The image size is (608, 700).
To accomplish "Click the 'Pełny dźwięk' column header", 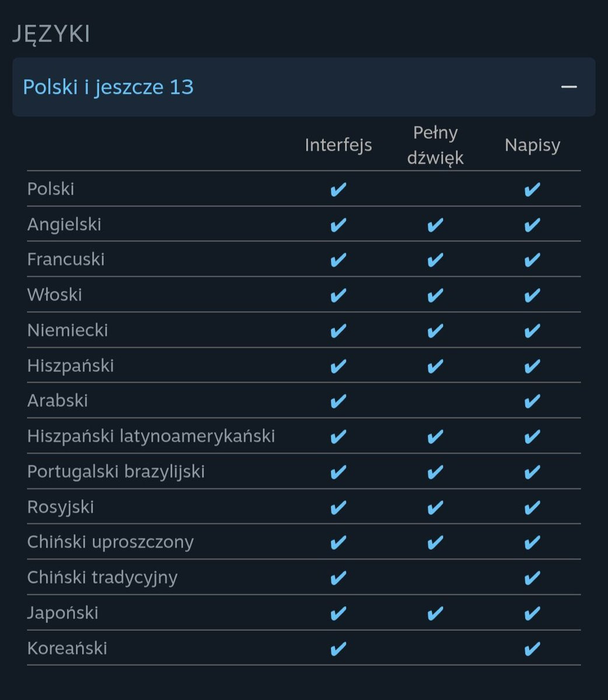I will [435, 145].
